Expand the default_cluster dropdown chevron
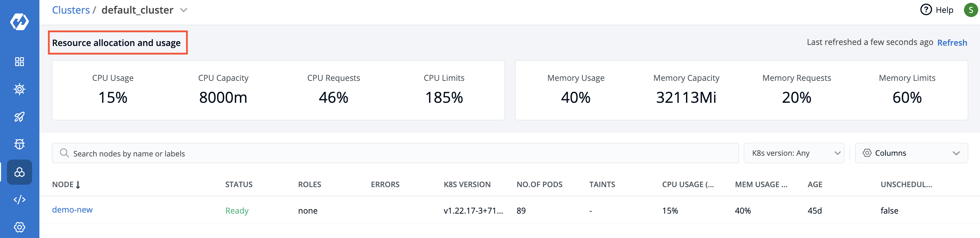Viewport: 980px width, 238px height. click(x=184, y=10)
